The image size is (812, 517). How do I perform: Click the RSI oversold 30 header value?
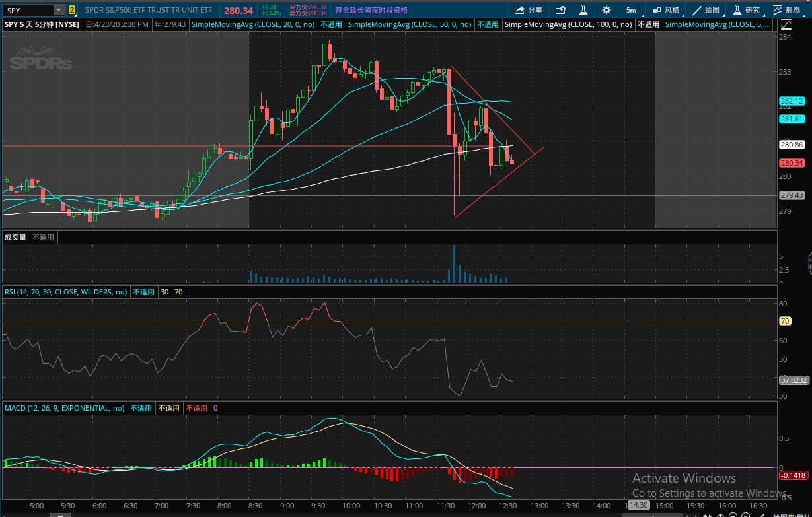(164, 291)
